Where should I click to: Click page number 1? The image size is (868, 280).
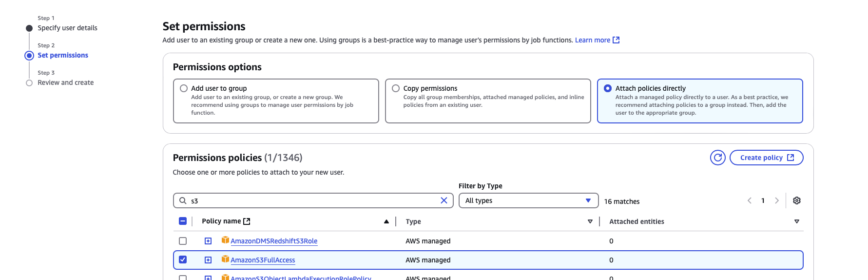[763, 200]
